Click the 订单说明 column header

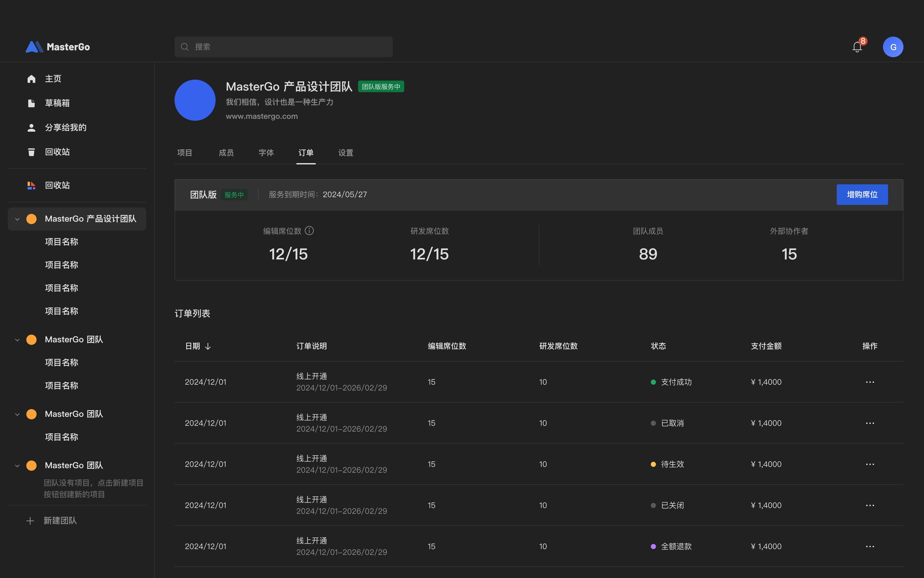coord(312,346)
